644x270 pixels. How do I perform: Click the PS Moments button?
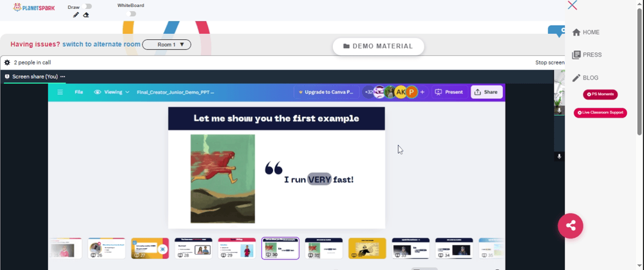pyautogui.click(x=600, y=94)
